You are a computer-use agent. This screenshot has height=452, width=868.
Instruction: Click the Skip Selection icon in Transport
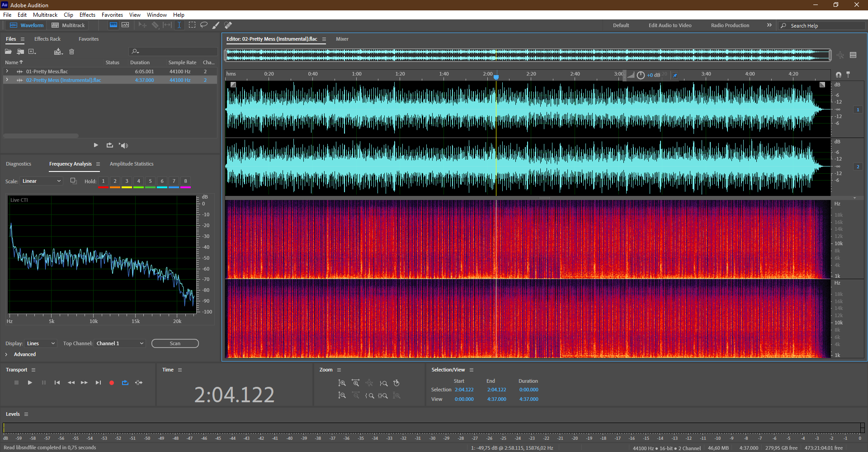(139, 383)
